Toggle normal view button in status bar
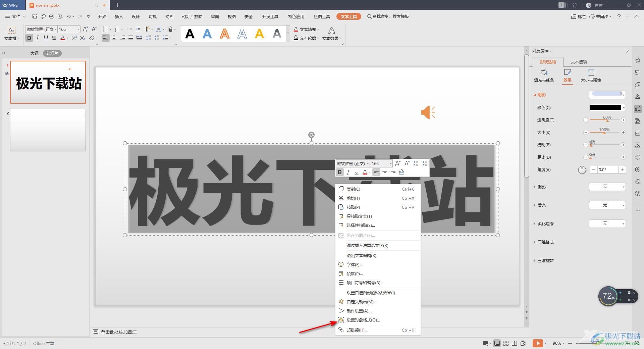 [x=497, y=343]
